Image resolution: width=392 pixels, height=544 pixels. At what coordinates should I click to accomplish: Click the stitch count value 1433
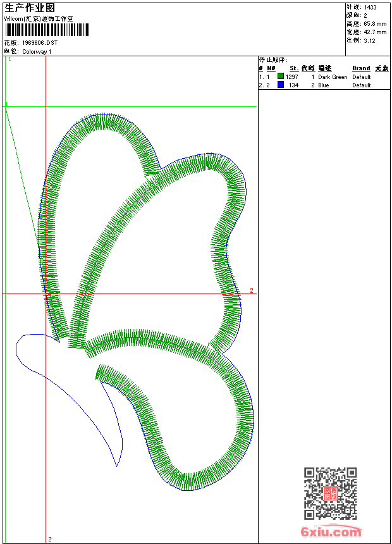click(x=371, y=7)
